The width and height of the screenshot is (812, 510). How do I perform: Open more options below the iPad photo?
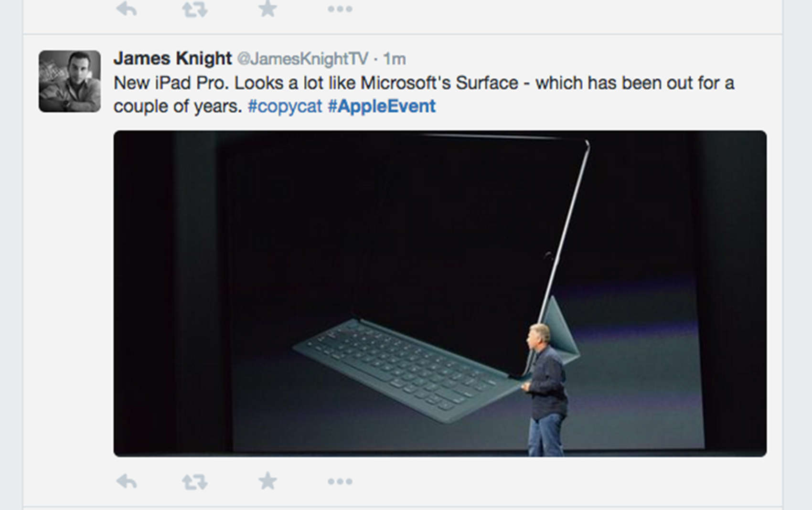(x=340, y=481)
